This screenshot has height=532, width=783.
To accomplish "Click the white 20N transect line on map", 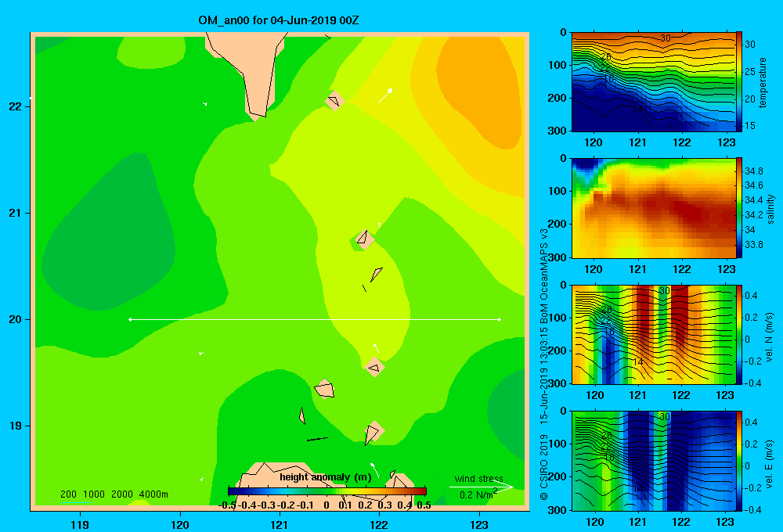I will [315, 319].
